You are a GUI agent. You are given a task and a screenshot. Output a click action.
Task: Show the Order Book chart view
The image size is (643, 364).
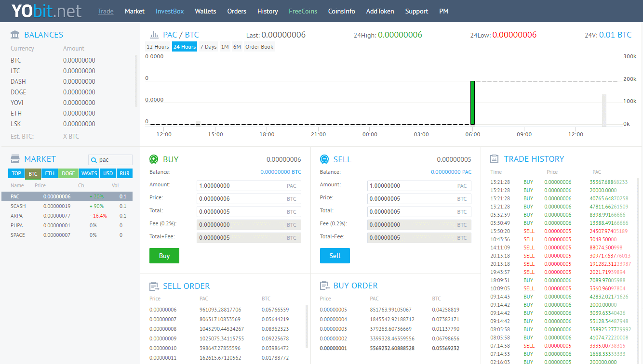pos(259,47)
